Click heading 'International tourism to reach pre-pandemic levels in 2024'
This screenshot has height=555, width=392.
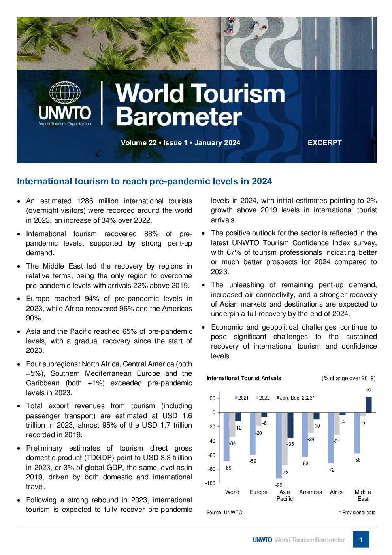(144, 181)
